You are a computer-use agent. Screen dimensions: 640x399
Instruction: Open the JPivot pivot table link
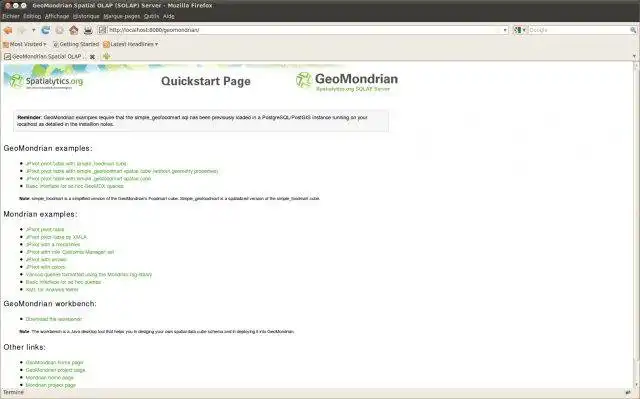click(45, 230)
